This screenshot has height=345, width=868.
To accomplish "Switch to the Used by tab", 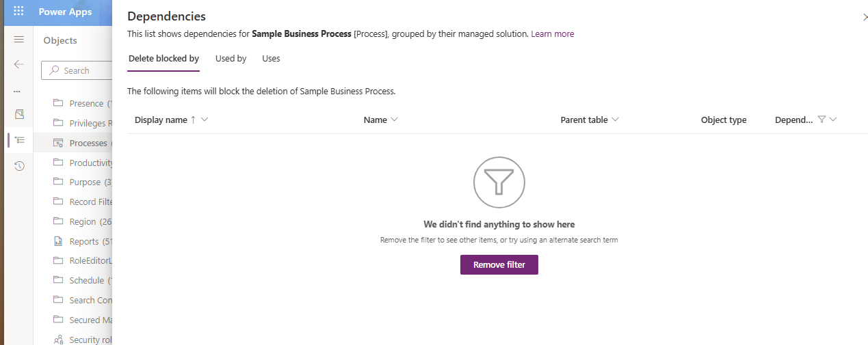I will (231, 59).
